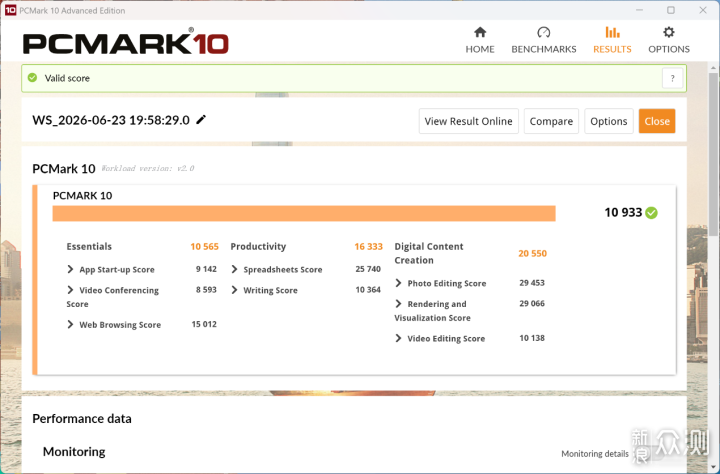720x474 pixels.
Task: Click the Workload version v2.0 text
Action: (x=147, y=169)
